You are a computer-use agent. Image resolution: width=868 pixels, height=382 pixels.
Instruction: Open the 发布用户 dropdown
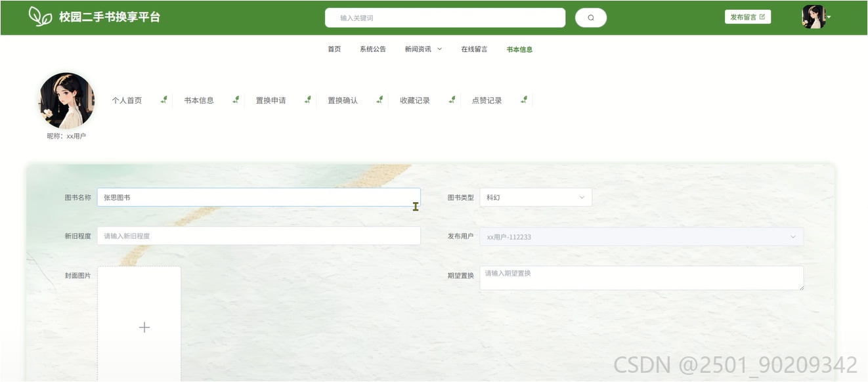coord(641,237)
